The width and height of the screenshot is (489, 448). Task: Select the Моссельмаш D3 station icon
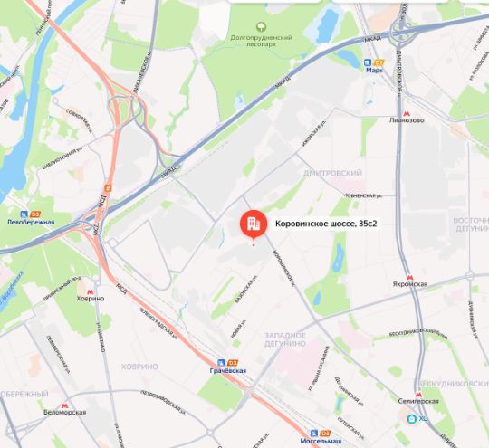click(x=321, y=434)
